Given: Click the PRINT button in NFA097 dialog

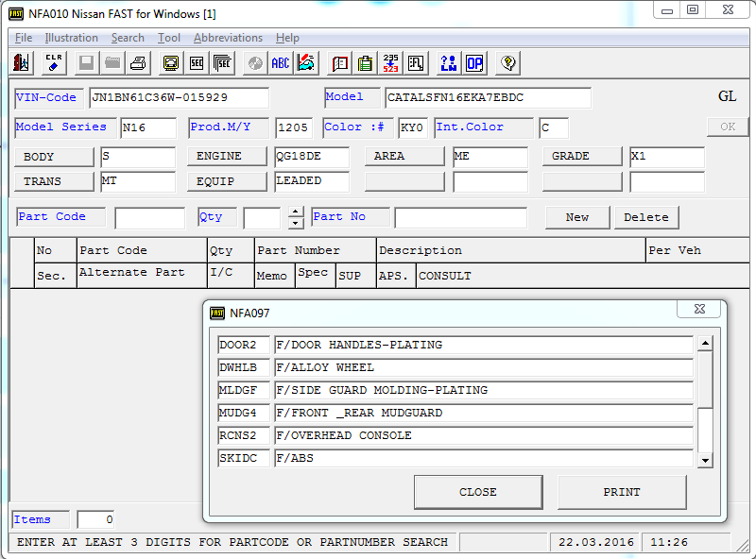Looking at the screenshot, I should click(622, 492).
